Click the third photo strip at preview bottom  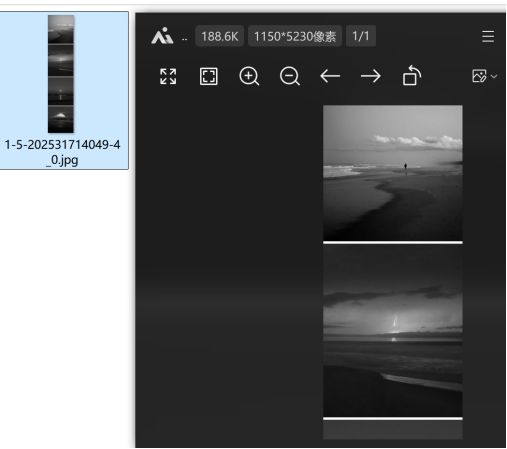tap(393, 430)
